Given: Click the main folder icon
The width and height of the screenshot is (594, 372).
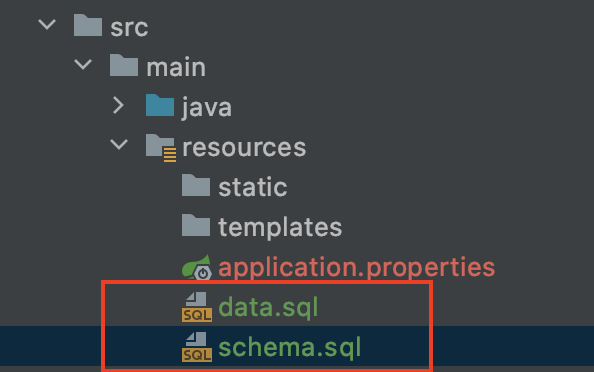Looking at the screenshot, I should (x=124, y=65).
